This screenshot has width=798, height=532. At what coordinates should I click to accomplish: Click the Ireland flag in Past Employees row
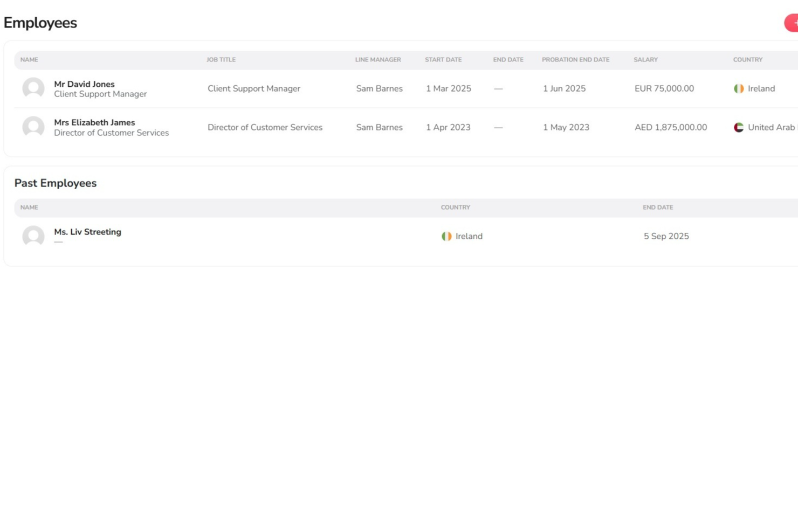pos(446,236)
